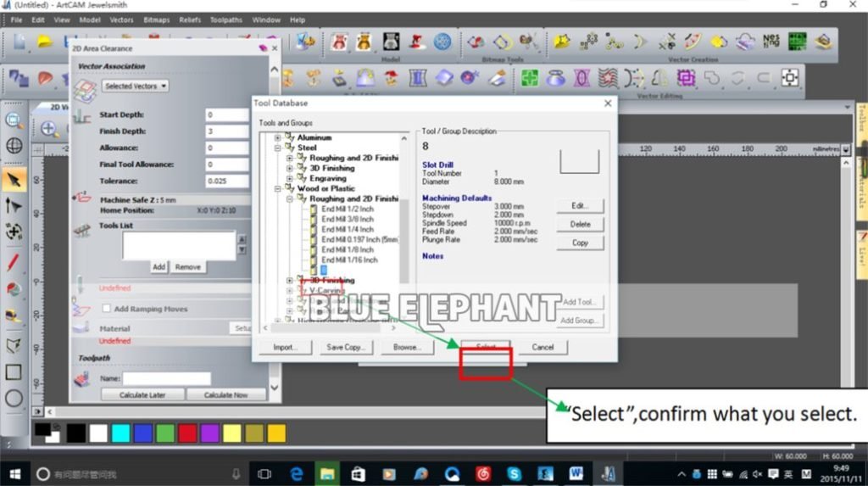Click the Finish Depth input field

pyautogui.click(x=227, y=131)
